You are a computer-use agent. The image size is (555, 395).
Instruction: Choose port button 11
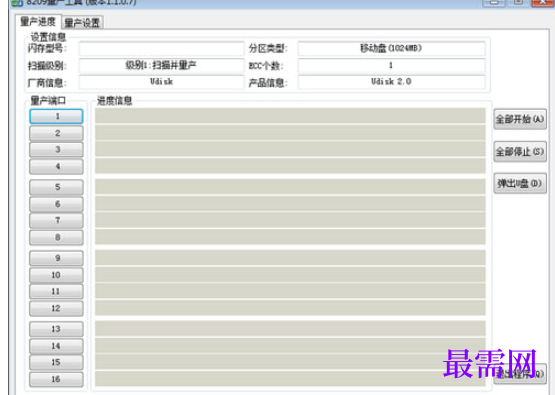[x=57, y=291]
